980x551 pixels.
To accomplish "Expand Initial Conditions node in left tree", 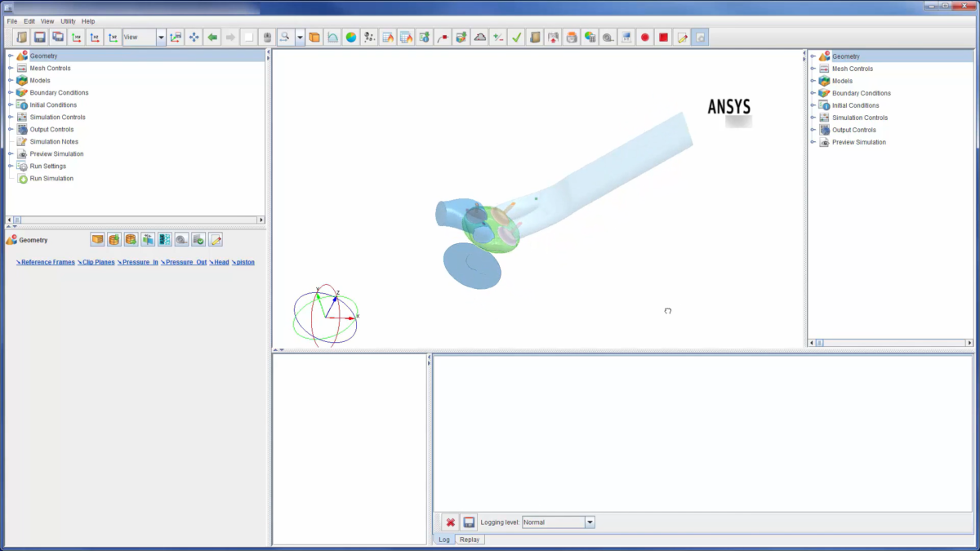I will point(11,104).
